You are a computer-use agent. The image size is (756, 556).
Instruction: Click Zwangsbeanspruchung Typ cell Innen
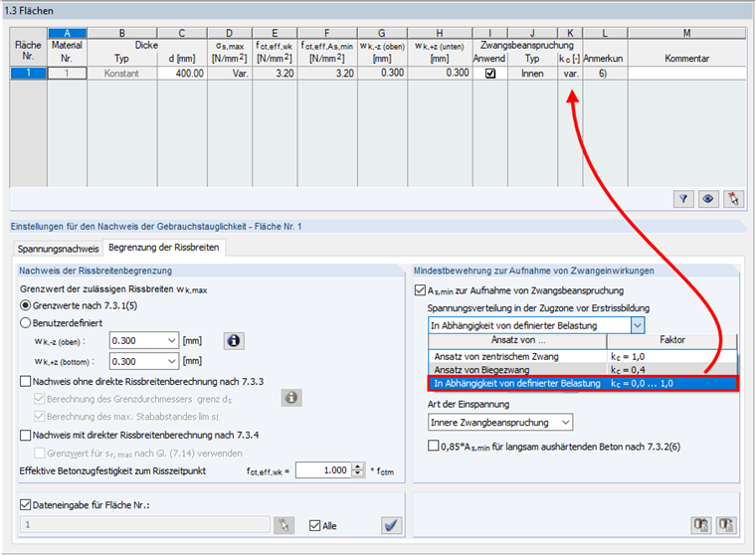532,74
